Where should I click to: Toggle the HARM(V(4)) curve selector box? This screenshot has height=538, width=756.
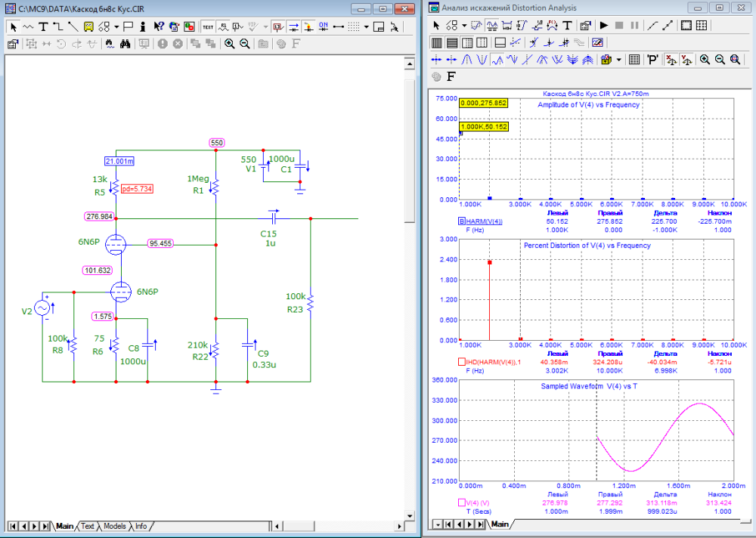tap(461, 221)
